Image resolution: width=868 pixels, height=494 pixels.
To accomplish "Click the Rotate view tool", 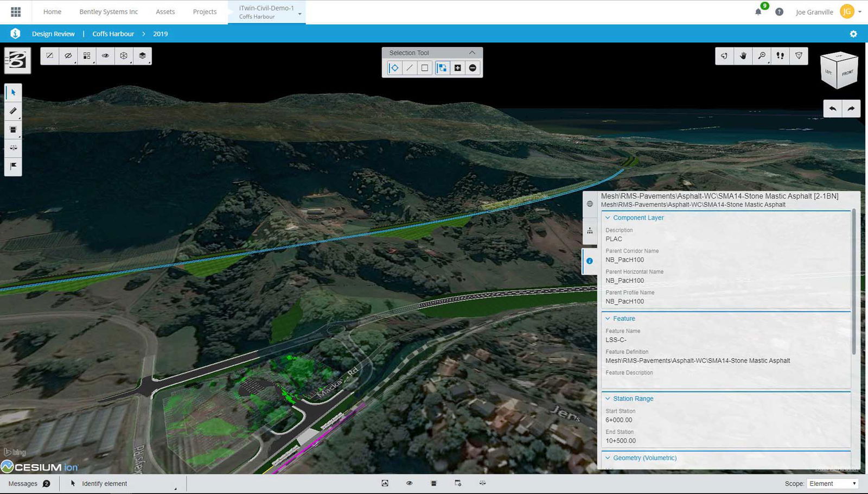I will [724, 56].
